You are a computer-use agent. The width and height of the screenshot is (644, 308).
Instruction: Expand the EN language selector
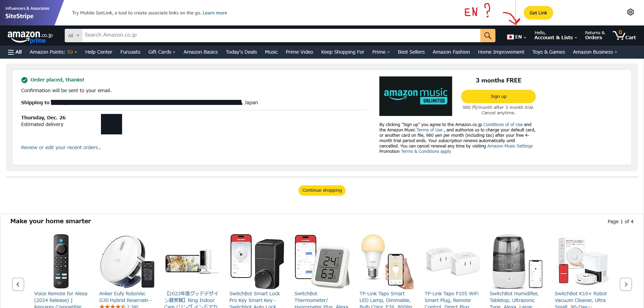pos(516,37)
